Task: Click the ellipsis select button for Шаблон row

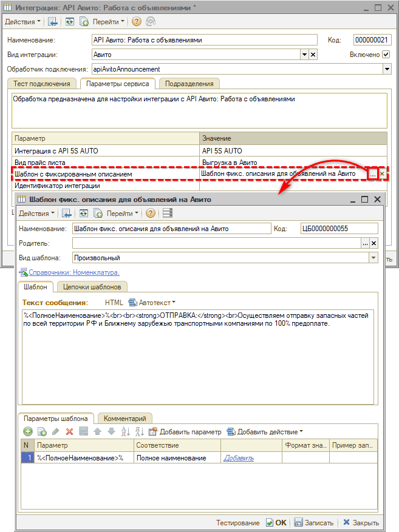Action: tap(372, 174)
